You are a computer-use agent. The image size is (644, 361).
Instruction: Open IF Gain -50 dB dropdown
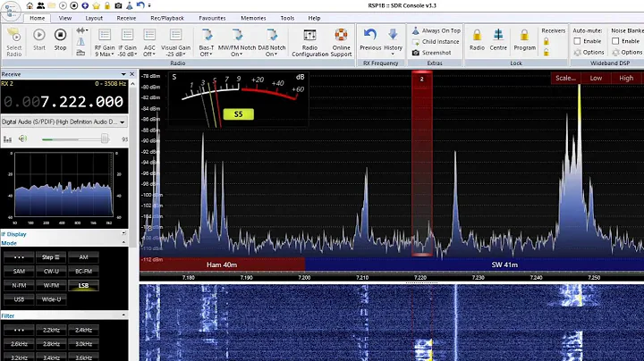(127, 42)
